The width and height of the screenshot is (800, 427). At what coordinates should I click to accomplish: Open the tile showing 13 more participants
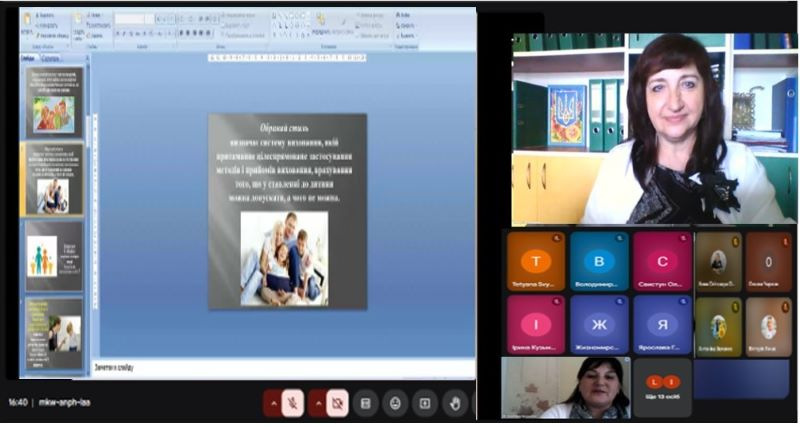(662, 388)
